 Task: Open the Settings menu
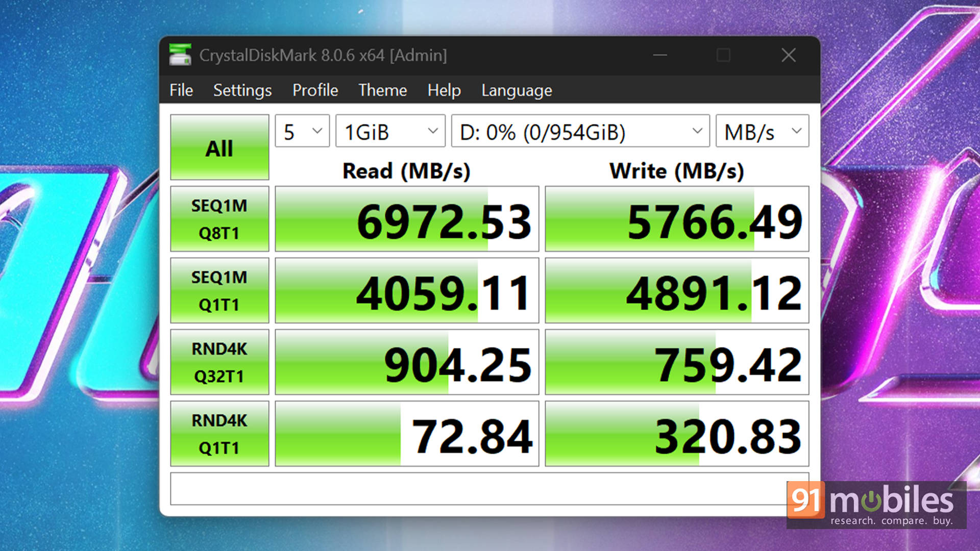242,90
